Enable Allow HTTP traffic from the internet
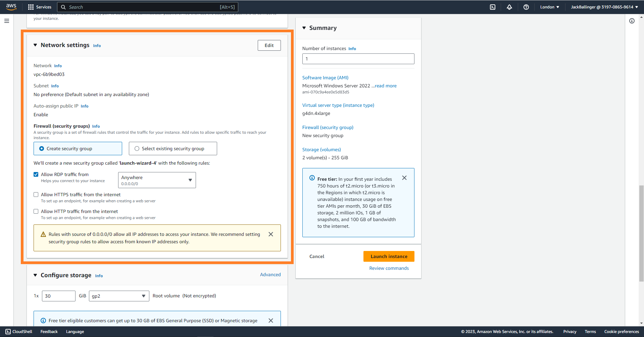Screen dimensions: 644x337 36,211
